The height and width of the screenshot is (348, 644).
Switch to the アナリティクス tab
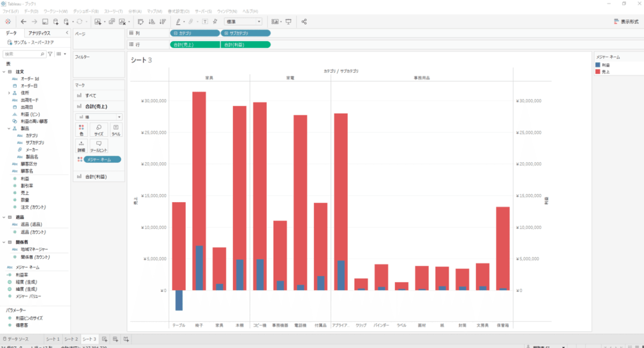41,33
